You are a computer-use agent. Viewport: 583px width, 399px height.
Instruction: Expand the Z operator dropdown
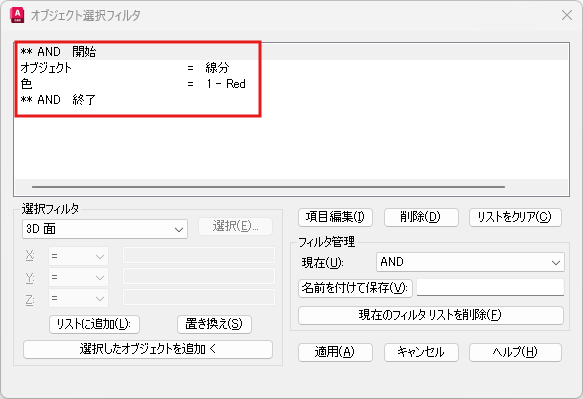(x=78, y=298)
